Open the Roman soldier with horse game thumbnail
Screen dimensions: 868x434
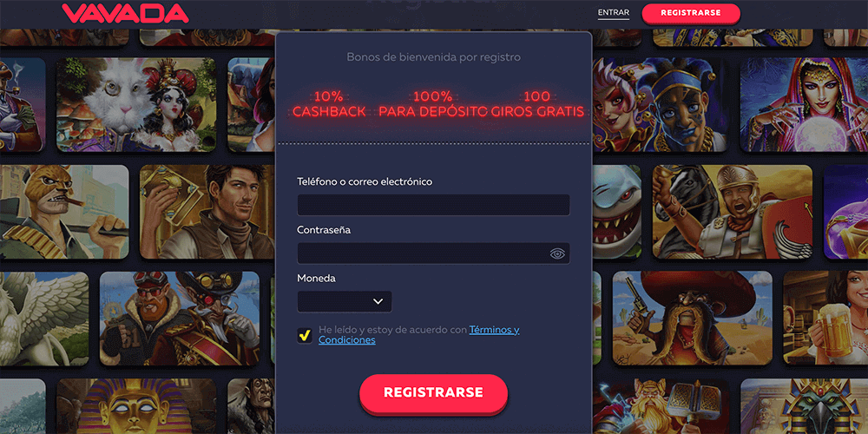coord(733,212)
